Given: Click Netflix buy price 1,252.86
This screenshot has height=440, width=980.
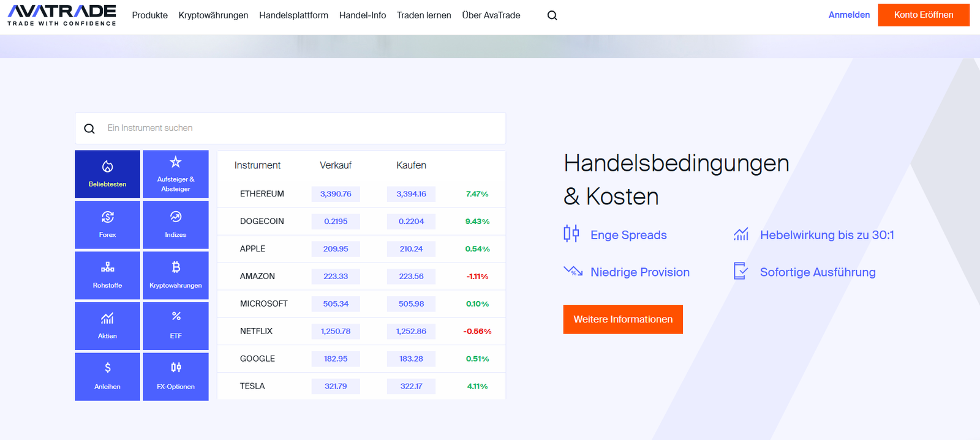Looking at the screenshot, I should coord(411,332).
